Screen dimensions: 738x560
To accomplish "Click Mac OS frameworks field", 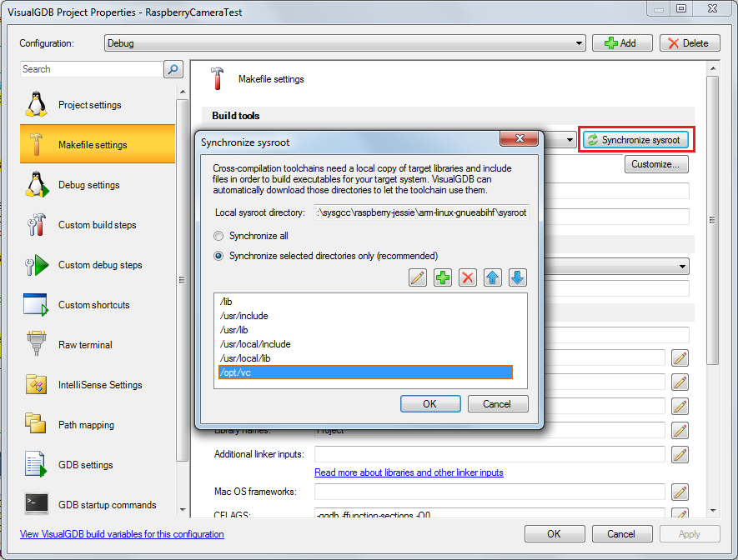I will click(489, 492).
